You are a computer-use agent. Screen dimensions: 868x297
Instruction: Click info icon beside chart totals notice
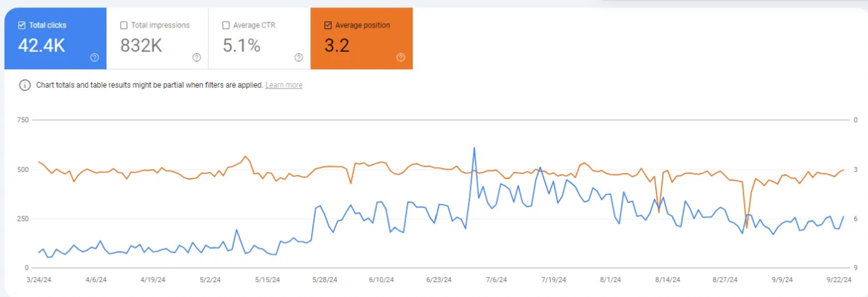[x=25, y=85]
